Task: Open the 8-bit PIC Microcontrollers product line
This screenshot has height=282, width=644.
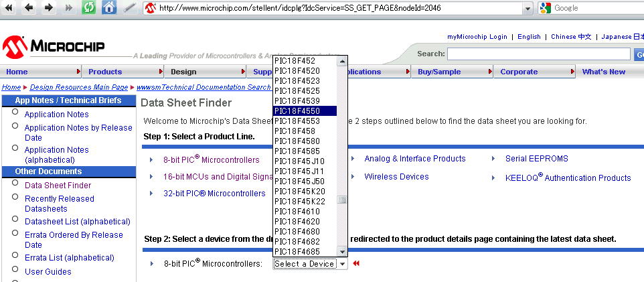Action: (211, 160)
